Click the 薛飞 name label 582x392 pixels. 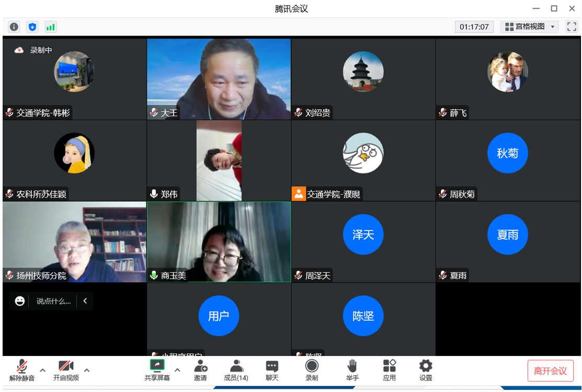coord(458,113)
